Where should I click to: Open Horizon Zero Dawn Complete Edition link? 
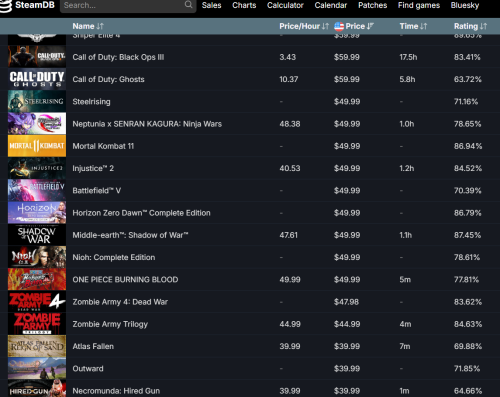click(x=141, y=213)
